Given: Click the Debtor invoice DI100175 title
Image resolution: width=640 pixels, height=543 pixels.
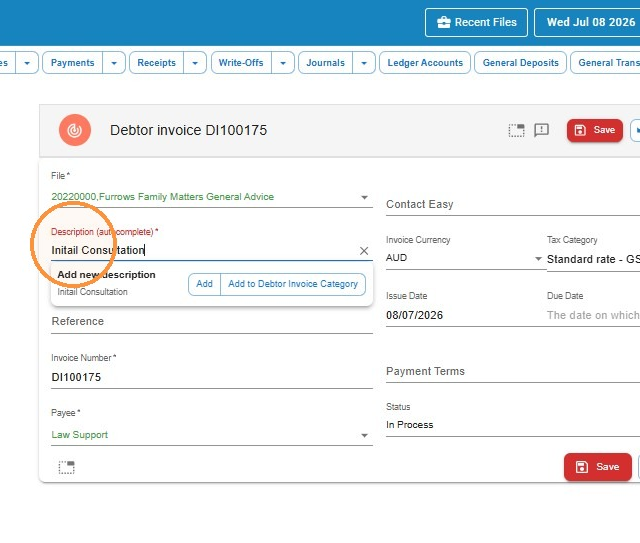Looking at the screenshot, I should tap(188, 130).
